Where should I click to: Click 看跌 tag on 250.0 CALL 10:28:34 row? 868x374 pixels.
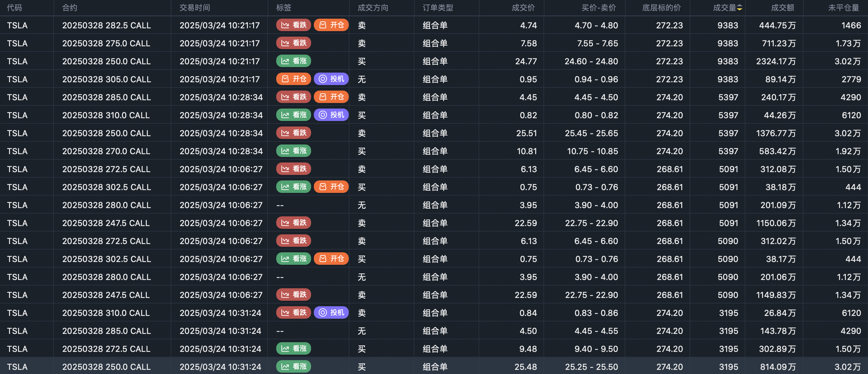point(294,133)
